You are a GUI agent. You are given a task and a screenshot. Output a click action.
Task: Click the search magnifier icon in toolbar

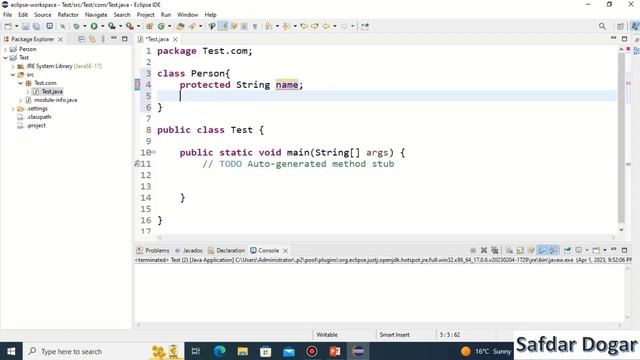pos(602,26)
